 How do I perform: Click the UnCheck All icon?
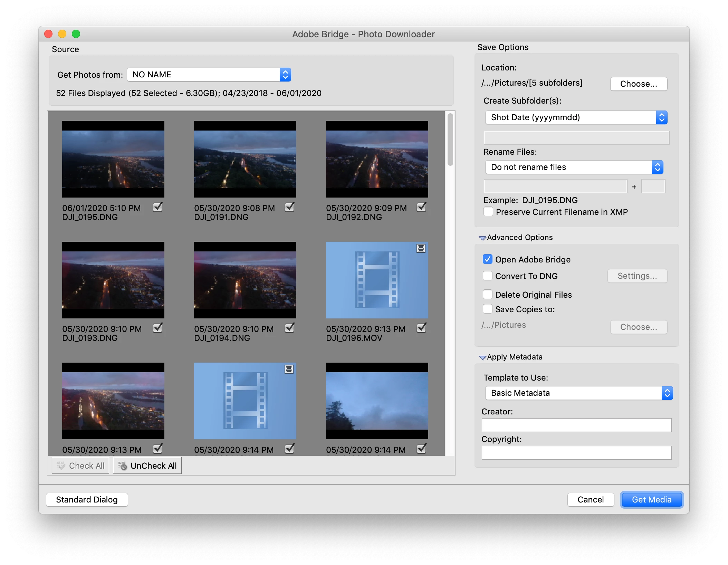123,466
